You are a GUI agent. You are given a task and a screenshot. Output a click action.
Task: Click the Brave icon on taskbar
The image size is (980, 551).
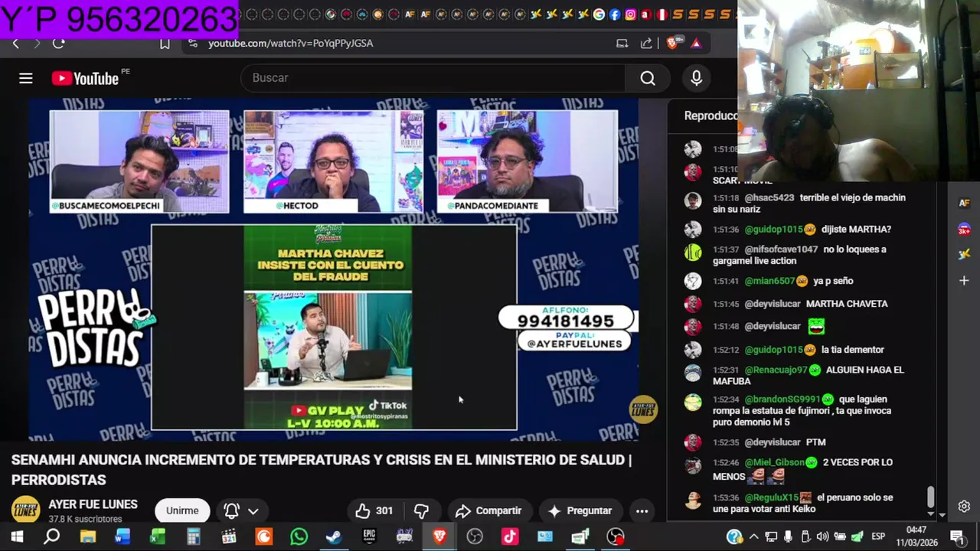(439, 536)
